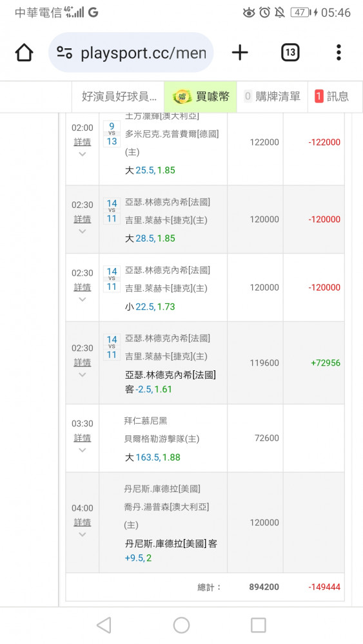Viewport: 363px width, 644px height.
Task: Open the browser three-dot menu
Action: [338, 53]
